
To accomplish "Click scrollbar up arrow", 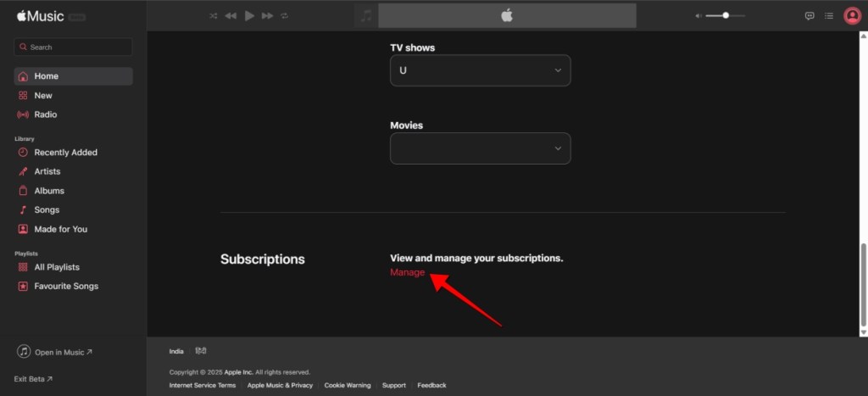I will [863, 36].
